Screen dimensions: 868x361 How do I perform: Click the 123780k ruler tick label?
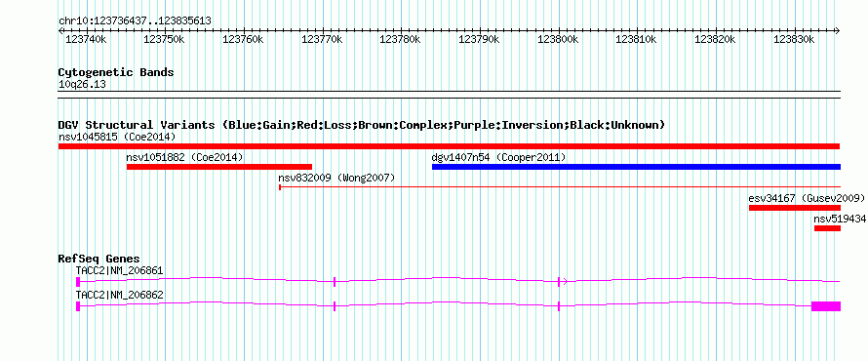(400, 39)
